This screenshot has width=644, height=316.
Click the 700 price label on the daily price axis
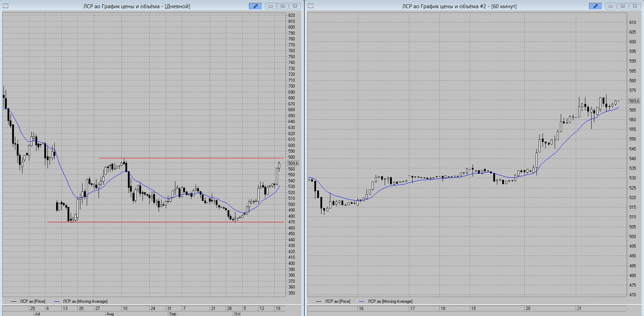click(x=292, y=86)
